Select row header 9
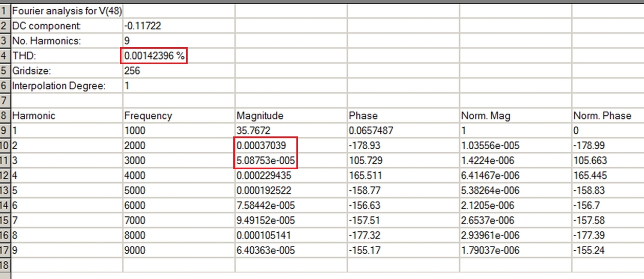Screen dimensions: 644x279 pyautogui.click(x=5, y=131)
